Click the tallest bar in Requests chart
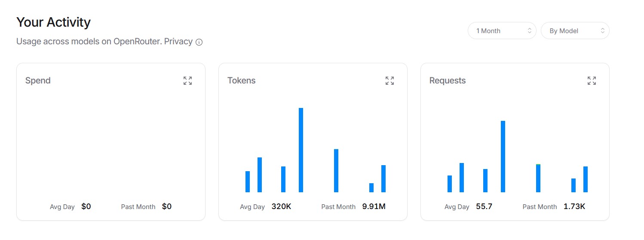644x240 pixels. tap(503, 157)
